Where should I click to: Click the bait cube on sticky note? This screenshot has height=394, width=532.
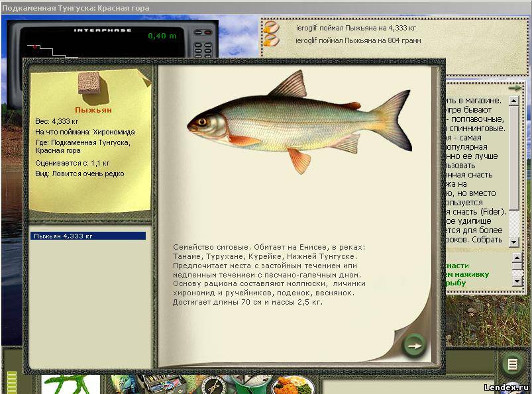89,83
